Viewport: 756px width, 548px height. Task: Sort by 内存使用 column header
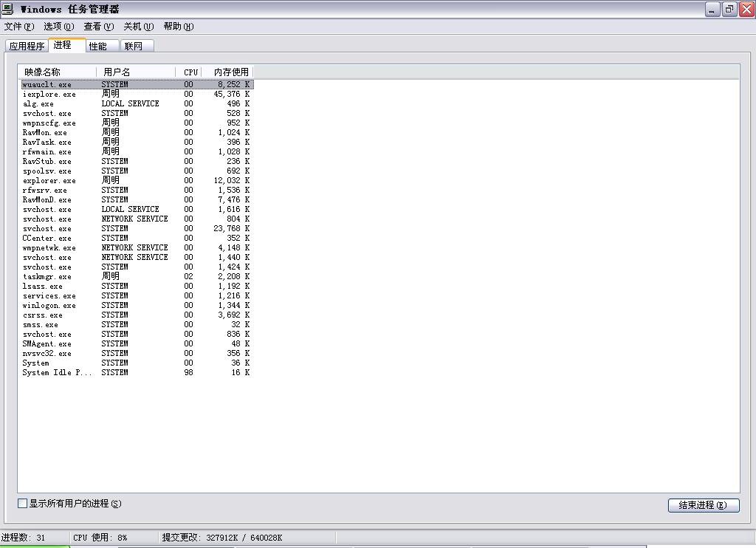227,72
